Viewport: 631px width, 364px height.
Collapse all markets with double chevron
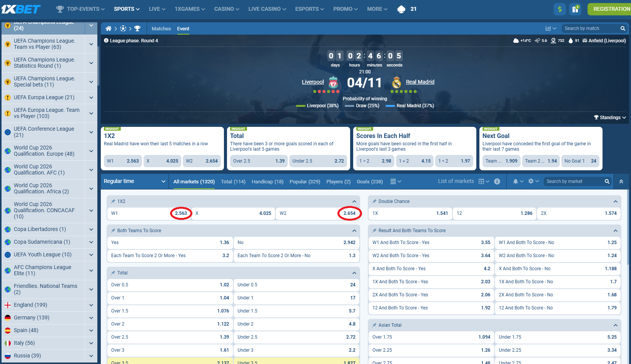(621, 181)
